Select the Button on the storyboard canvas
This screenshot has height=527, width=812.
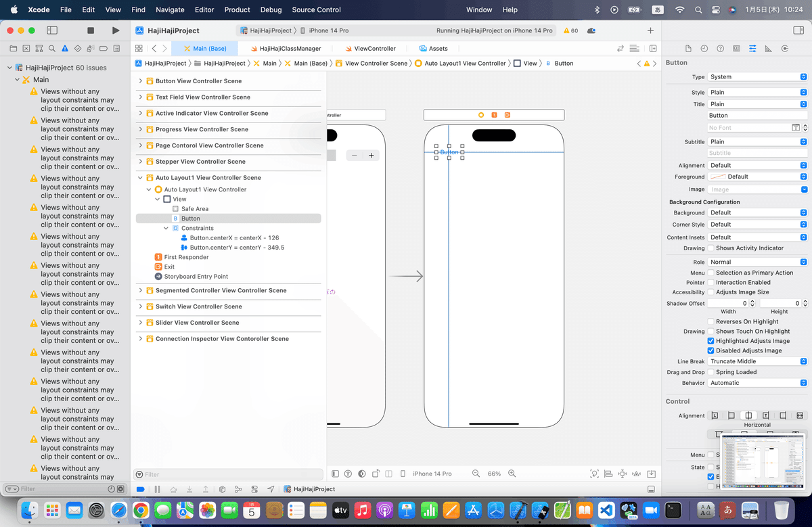pyautogui.click(x=449, y=152)
